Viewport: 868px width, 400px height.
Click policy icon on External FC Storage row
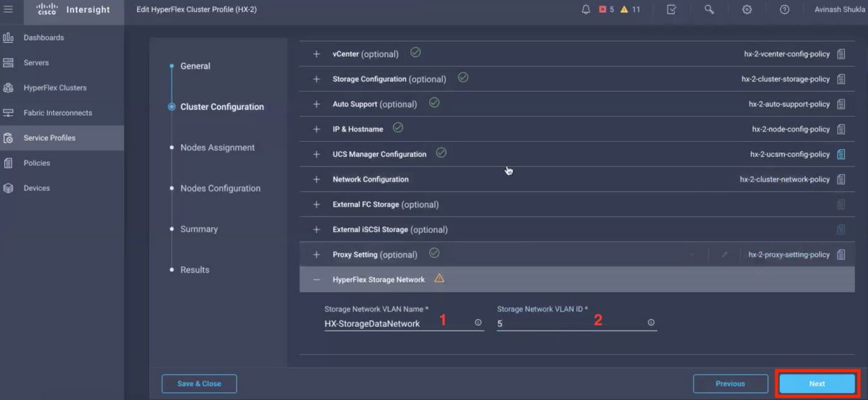(x=841, y=205)
